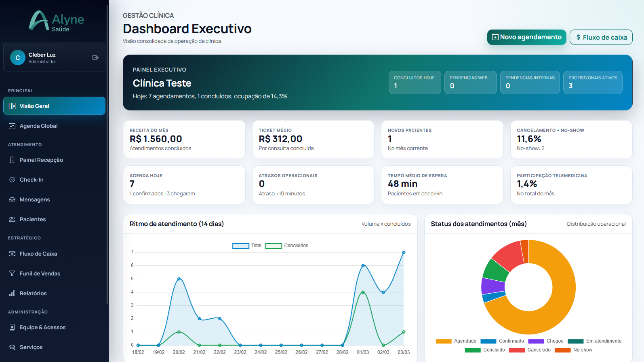Click the Agenda Global calendar icon
The height and width of the screenshot is (362, 644).
coord(12,126)
